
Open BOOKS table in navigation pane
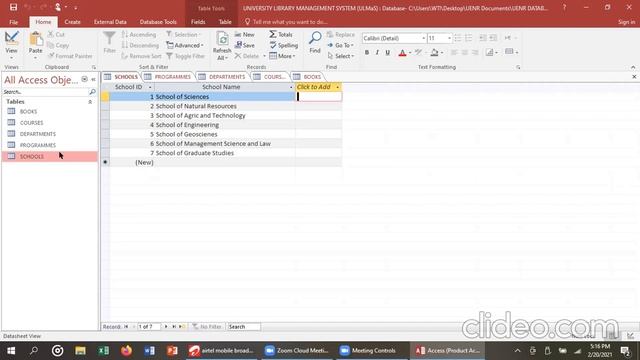coord(29,111)
